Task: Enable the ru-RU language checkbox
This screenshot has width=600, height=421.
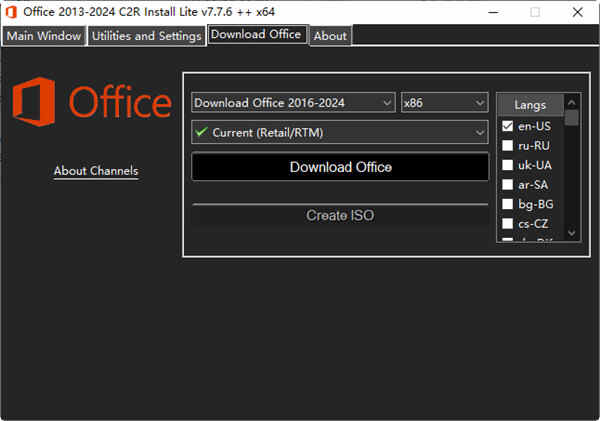Action: pos(508,146)
